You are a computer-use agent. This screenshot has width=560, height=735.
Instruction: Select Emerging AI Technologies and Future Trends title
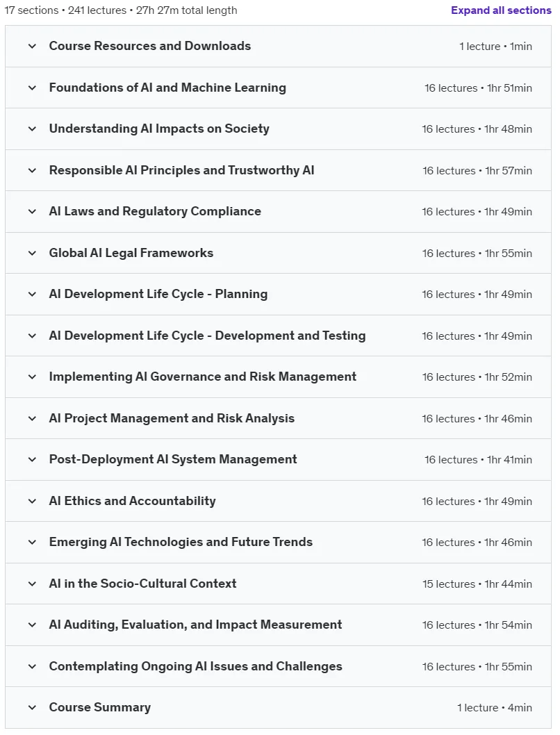(x=181, y=542)
